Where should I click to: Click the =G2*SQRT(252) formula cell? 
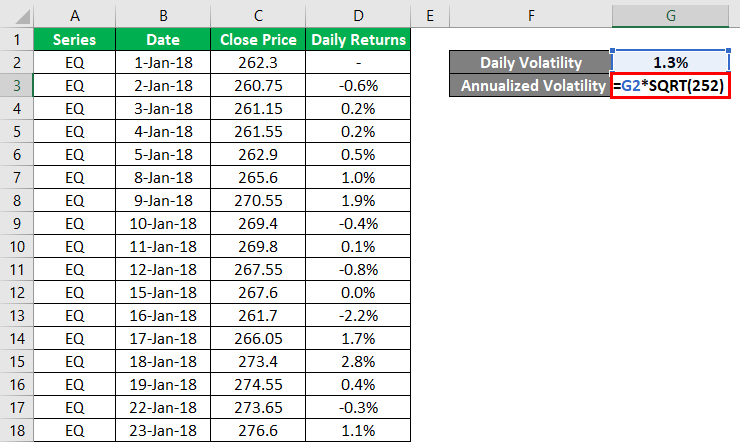click(671, 86)
